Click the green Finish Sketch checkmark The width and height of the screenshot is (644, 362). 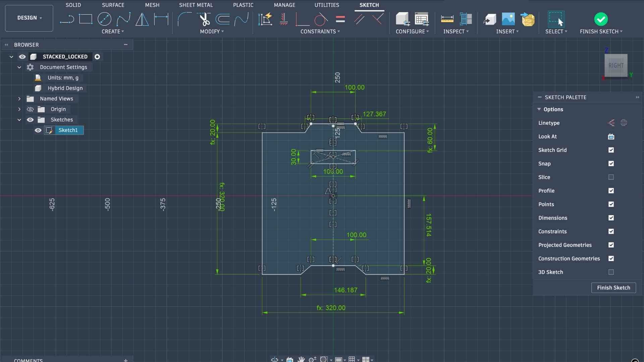pos(601,19)
